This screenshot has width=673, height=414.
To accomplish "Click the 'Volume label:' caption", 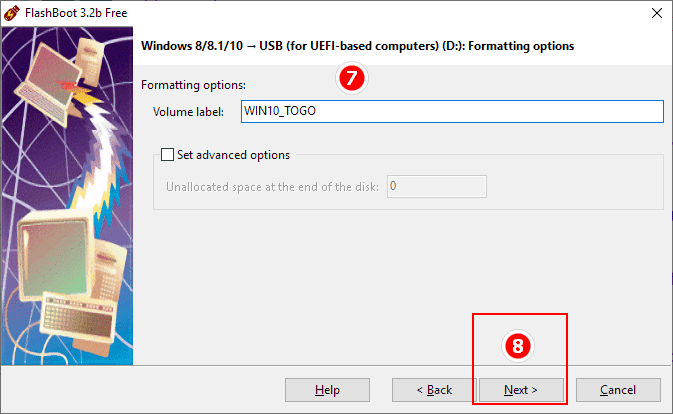I will pos(188,112).
